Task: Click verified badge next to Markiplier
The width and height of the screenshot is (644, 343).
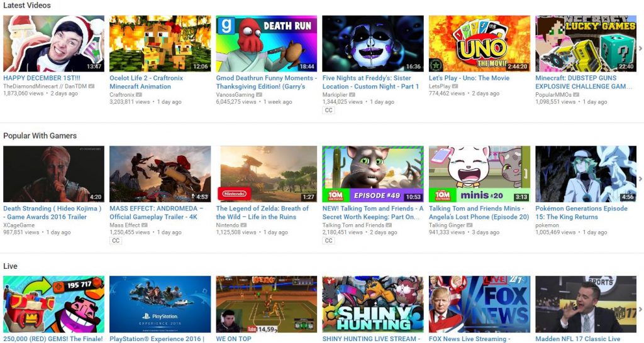Action: coord(352,95)
